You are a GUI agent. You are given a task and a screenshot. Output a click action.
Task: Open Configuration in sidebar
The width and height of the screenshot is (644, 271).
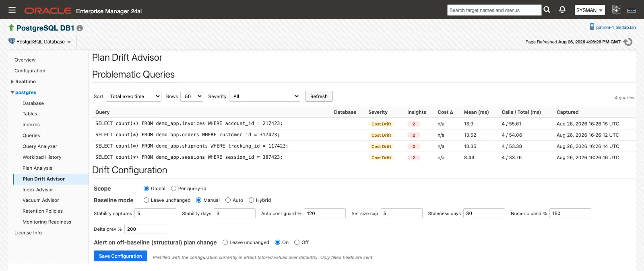[30, 71]
